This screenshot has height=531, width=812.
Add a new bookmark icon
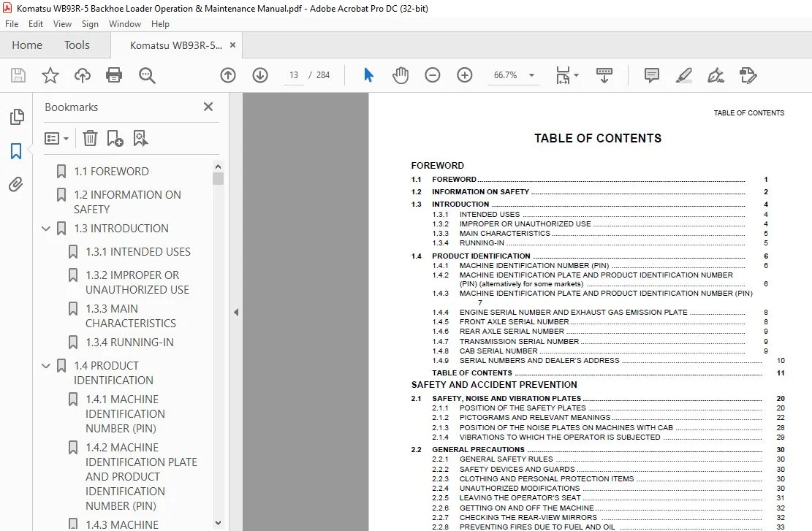click(x=115, y=138)
